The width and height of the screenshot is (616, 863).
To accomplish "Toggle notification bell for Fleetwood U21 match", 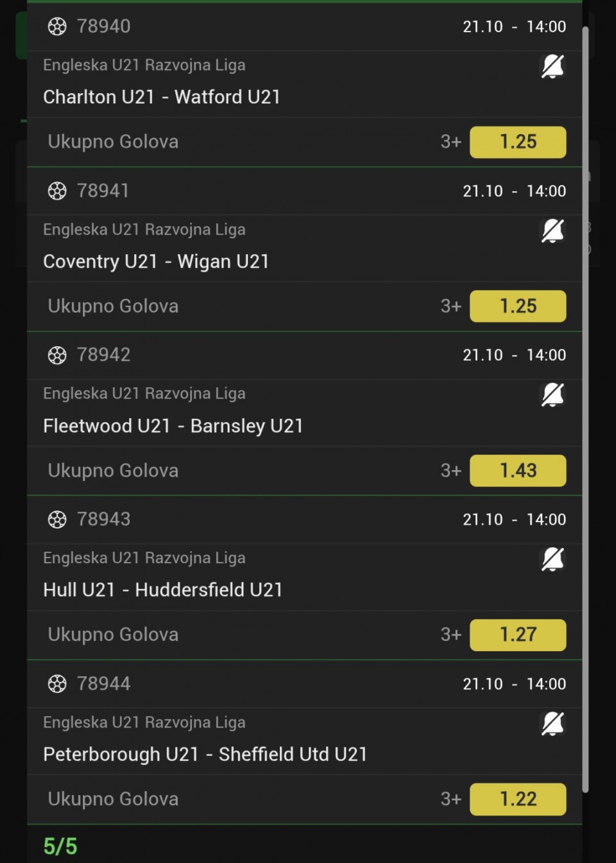I will (x=552, y=395).
